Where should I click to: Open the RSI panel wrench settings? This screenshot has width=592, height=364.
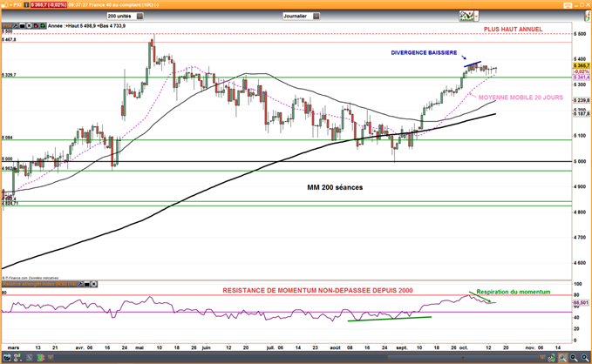(80, 284)
